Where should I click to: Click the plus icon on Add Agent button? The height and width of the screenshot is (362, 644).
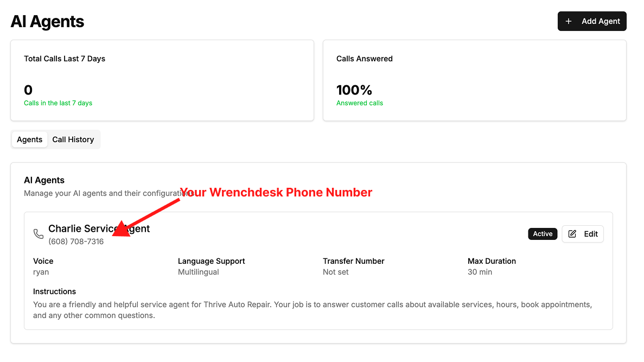(568, 21)
